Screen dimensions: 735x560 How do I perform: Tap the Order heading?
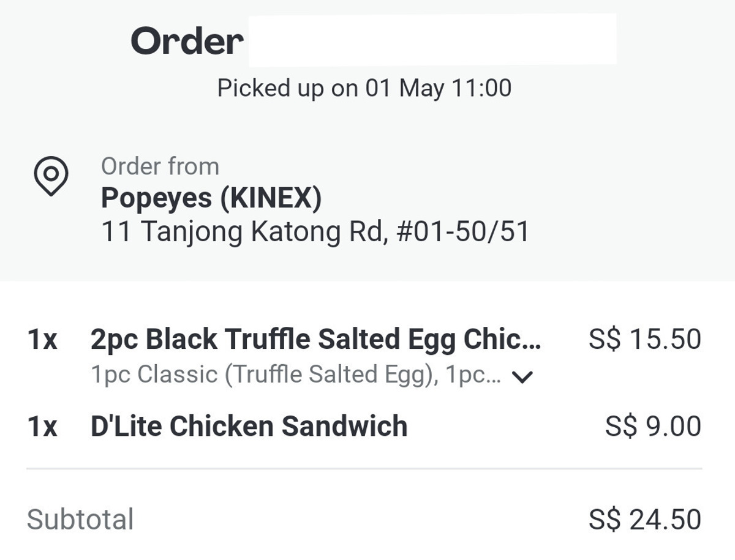tap(187, 41)
